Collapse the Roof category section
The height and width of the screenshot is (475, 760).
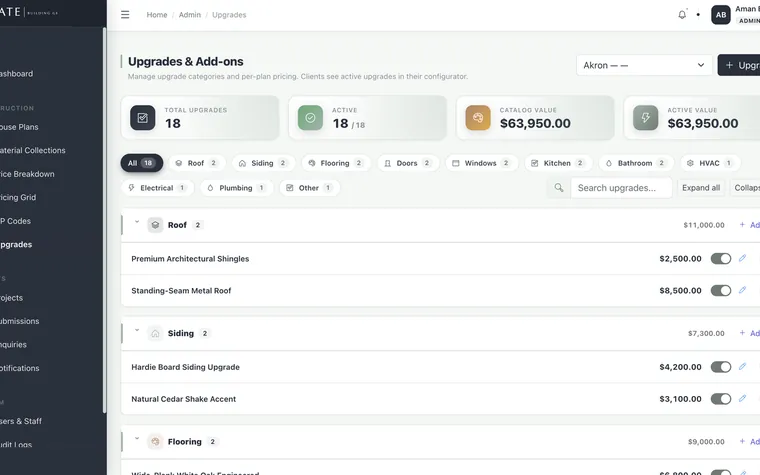pos(137,222)
